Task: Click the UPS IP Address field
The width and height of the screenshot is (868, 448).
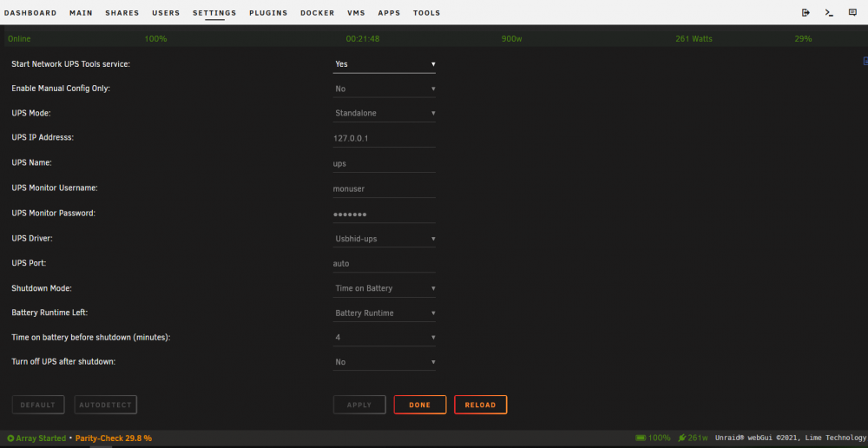Action: coord(385,138)
